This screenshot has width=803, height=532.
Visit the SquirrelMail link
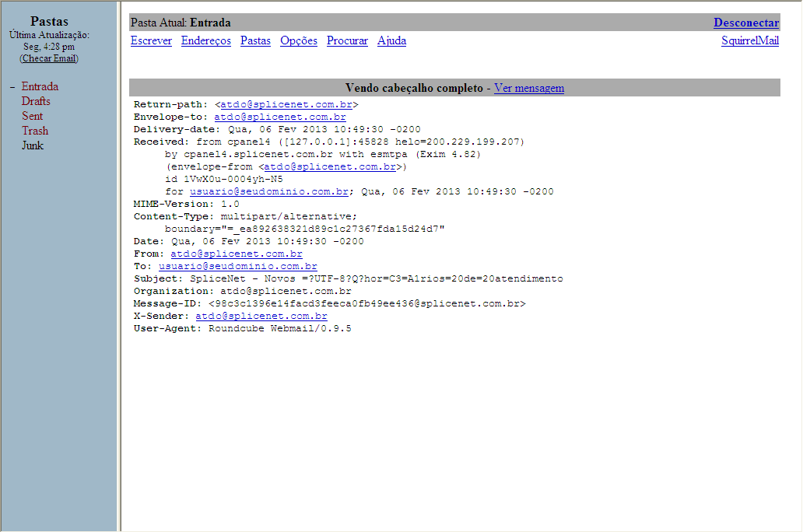(x=750, y=41)
